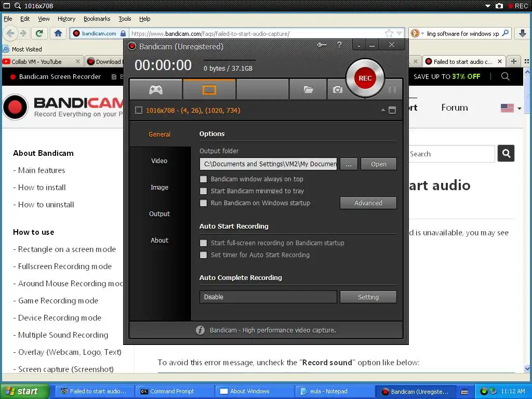The width and height of the screenshot is (532, 399).
Task: Check Run Bandicam on Windows startup
Action: [x=203, y=203]
